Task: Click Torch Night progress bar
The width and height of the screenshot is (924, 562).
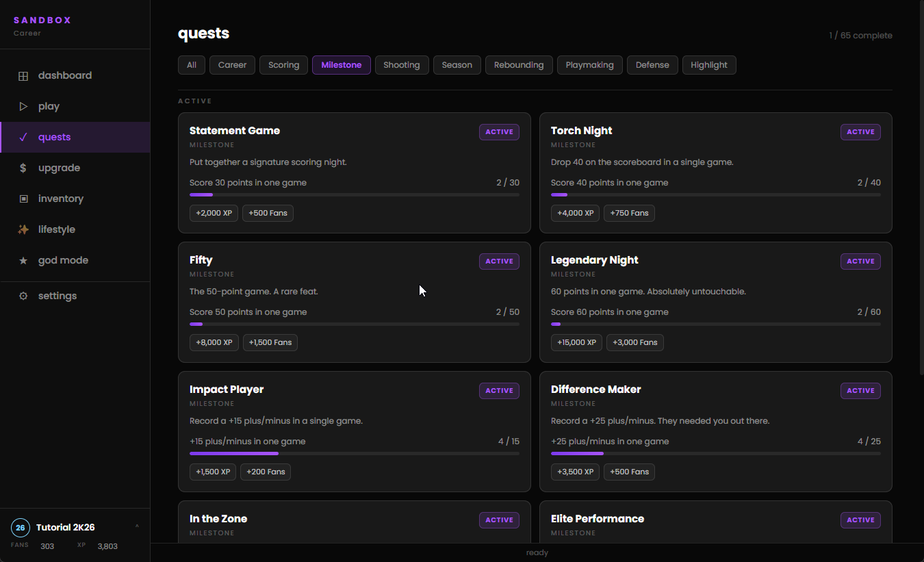Action: click(x=716, y=195)
